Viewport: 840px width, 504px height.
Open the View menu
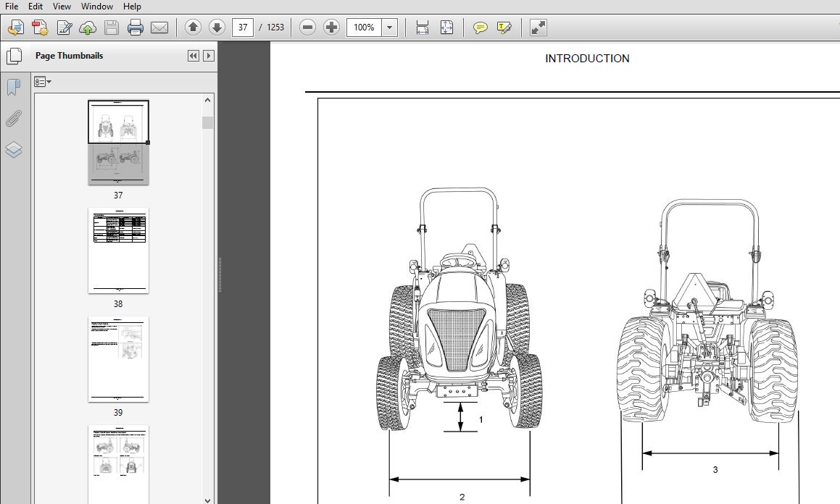click(x=62, y=7)
